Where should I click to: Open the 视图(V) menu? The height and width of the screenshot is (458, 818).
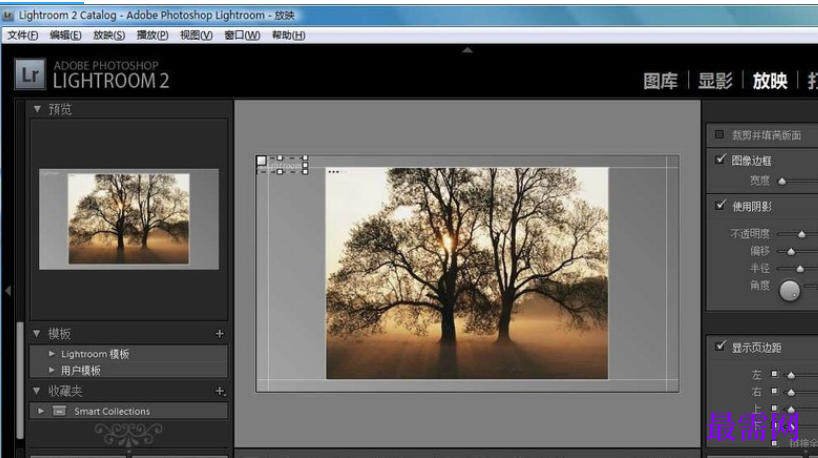click(x=196, y=35)
